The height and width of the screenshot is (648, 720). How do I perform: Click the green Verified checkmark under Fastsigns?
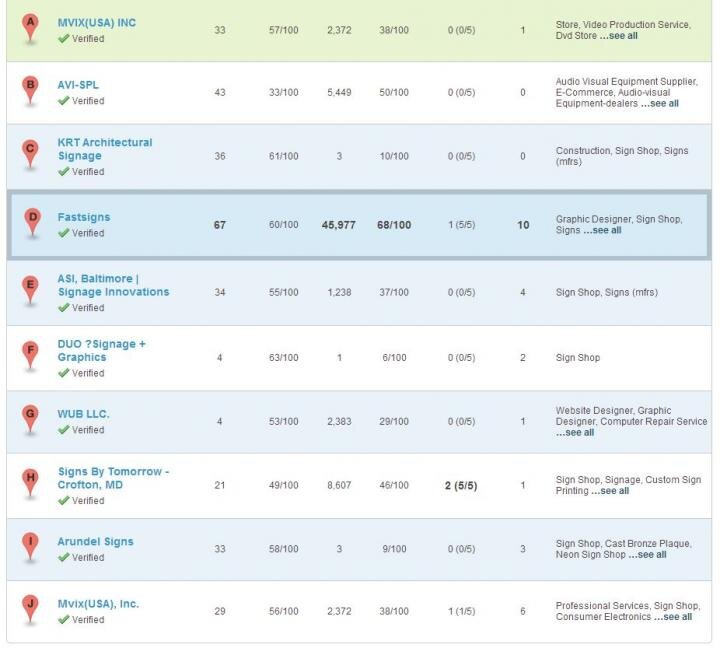point(64,233)
